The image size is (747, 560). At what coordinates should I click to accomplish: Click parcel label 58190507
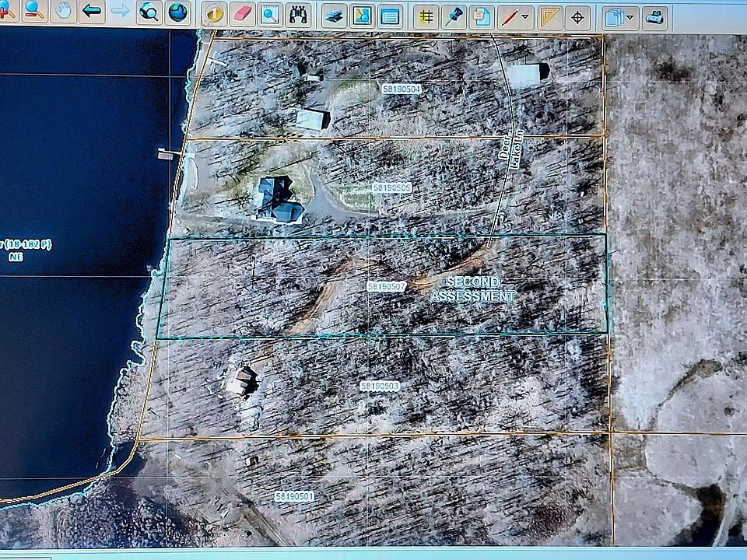click(x=387, y=286)
